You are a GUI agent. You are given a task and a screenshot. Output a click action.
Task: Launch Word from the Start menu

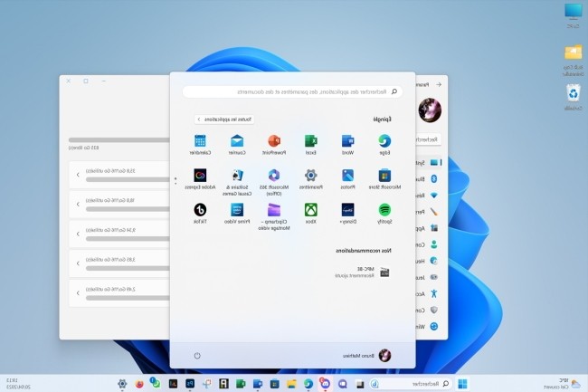347,141
